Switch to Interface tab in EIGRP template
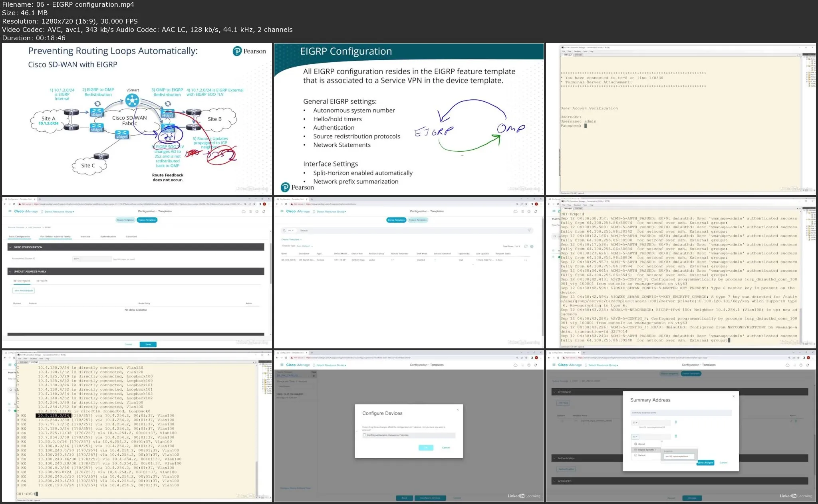Viewport: 818px width, 504px height. [85, 237]
